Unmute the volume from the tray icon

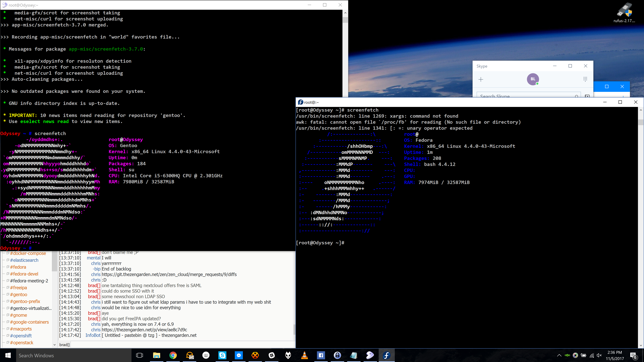(x=599, y=355)
